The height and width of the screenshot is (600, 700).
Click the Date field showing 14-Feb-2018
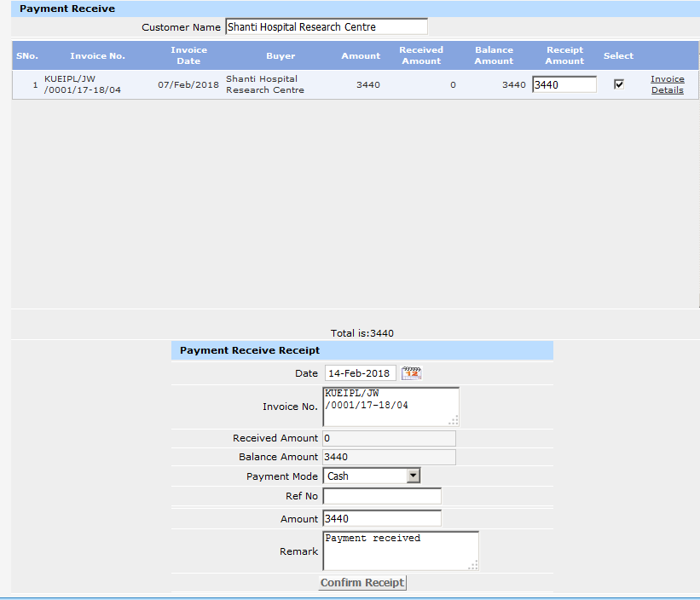(360, 373)
